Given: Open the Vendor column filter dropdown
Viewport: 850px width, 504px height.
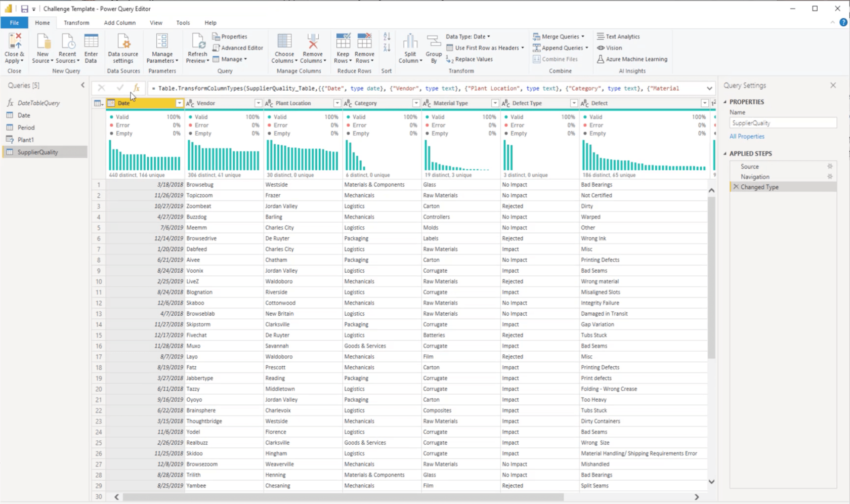Looking at the screenshot, I should [x=258, y=103].
